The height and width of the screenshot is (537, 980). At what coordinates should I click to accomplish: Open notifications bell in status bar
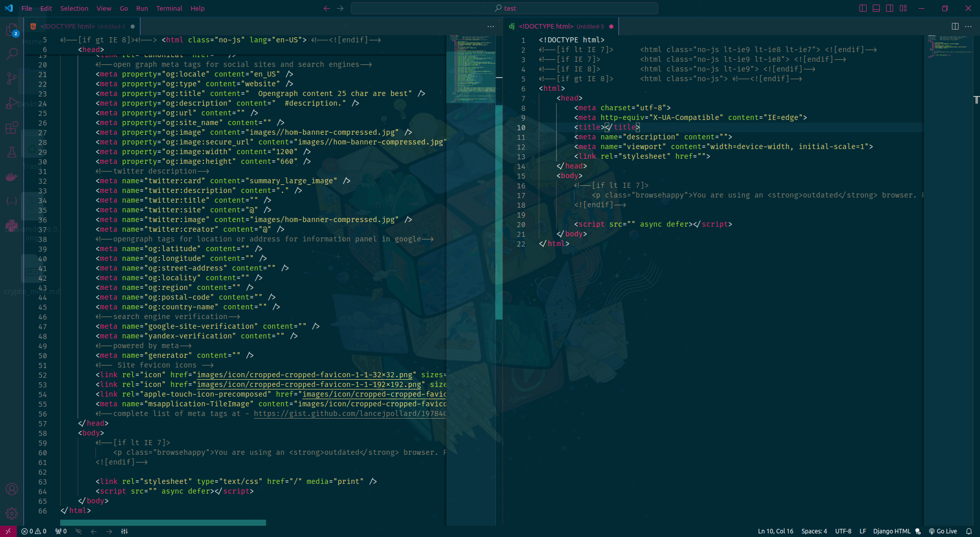pyautogui.click(x=969, y=531)
